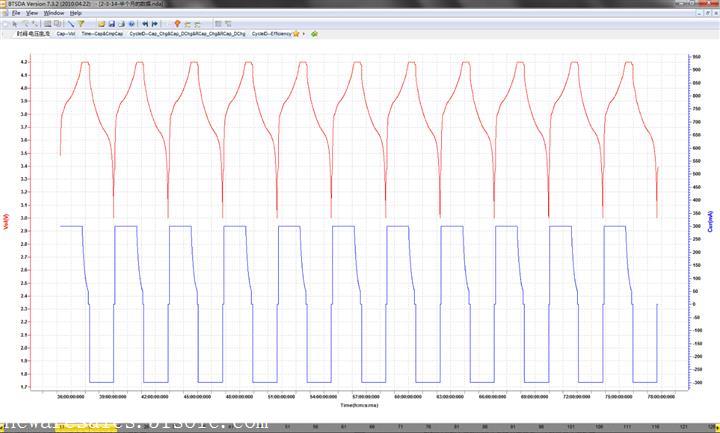Click the yellow filter funnel icon
The height and width of the screenshot is (433, 720).
tap(82, 23)
